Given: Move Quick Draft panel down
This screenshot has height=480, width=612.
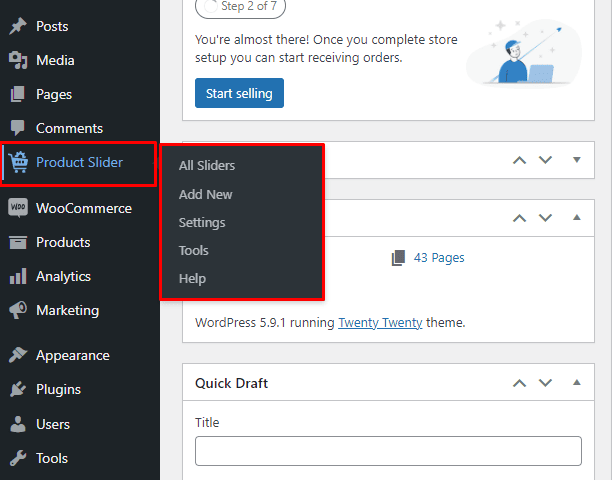Looking at the screenshot, I should pyautogui.click(x=545, y=383).
